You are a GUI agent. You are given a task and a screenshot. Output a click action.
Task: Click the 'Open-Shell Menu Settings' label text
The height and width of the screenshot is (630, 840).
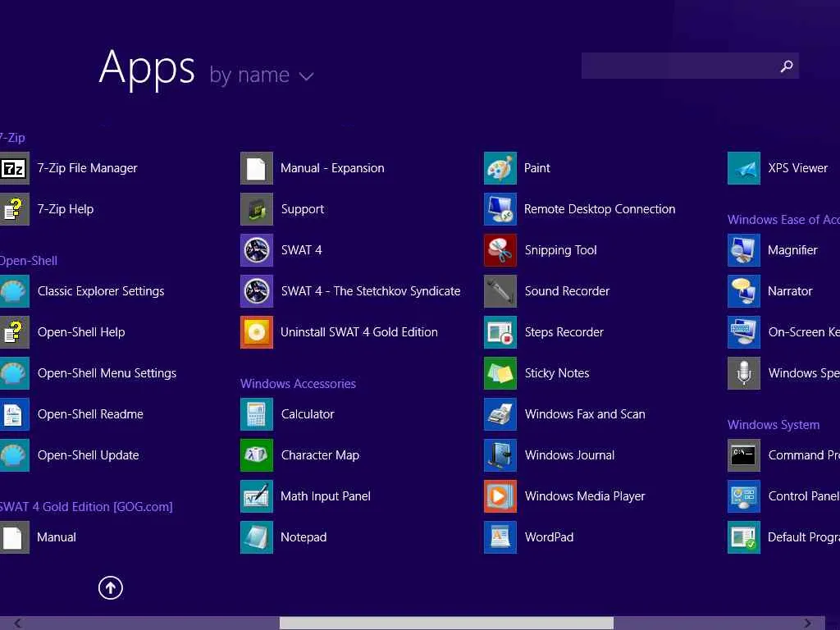tap(107, 373)
